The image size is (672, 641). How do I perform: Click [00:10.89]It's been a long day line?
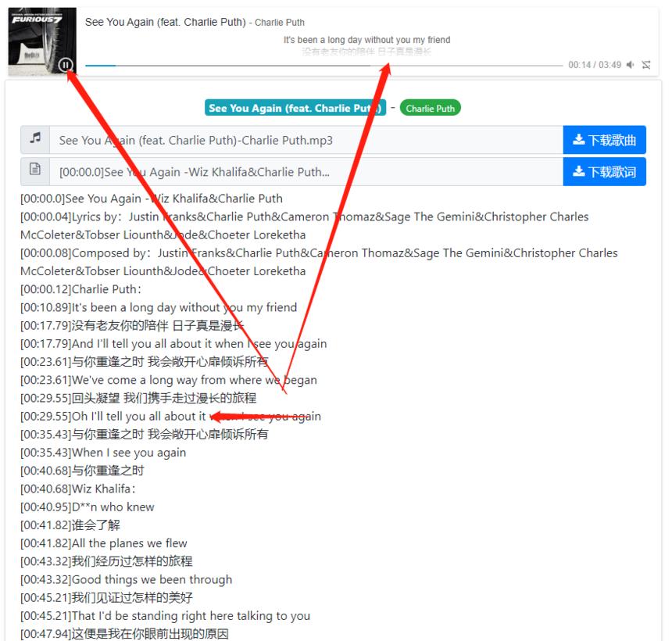159,307
